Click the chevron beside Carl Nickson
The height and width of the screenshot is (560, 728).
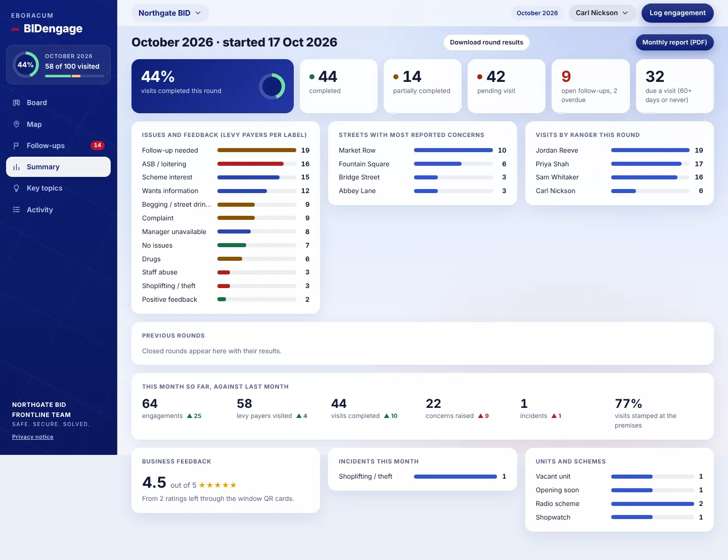click(625, 13)
